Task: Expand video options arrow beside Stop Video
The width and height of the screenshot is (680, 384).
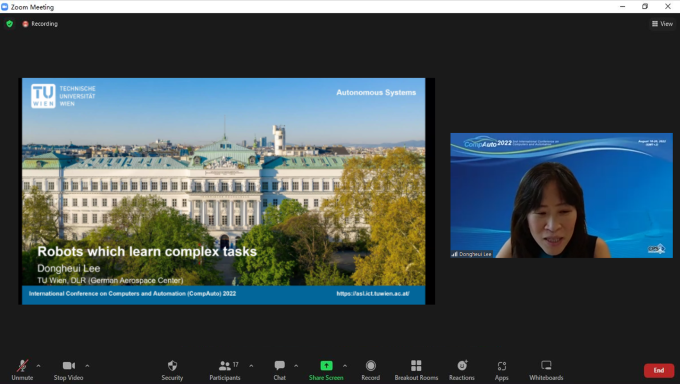Action: (87, 366)
